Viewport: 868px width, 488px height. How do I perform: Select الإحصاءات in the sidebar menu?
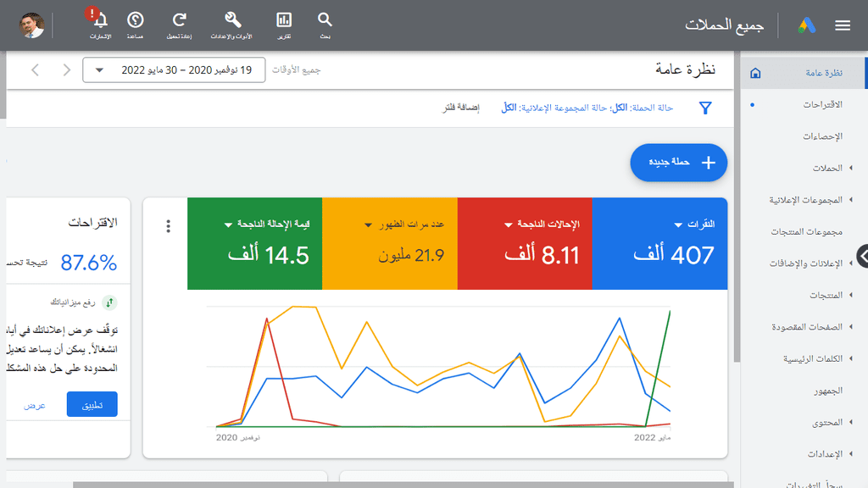[x=822, y=136]
